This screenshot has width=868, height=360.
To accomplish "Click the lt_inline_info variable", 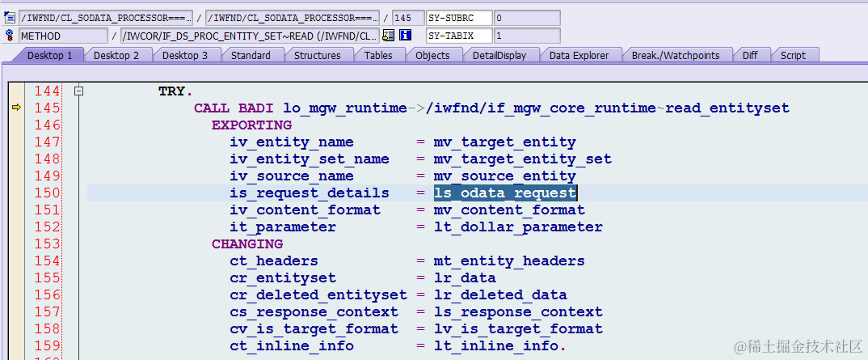I will point(496,345).
